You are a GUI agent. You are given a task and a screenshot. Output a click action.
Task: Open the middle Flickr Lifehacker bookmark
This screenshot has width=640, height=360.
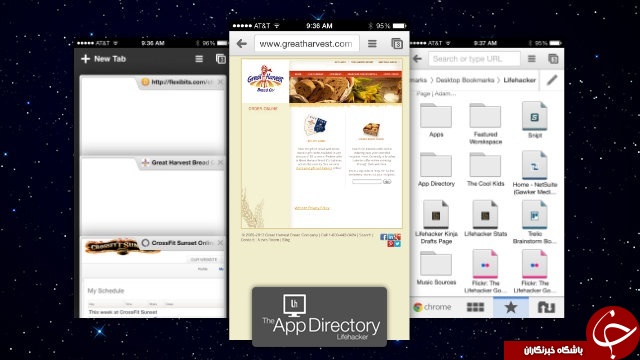tap(485, 271)
